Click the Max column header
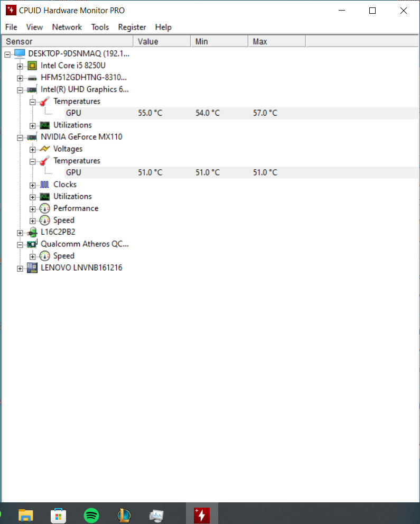The image size is (420, 524). point(277,41)
